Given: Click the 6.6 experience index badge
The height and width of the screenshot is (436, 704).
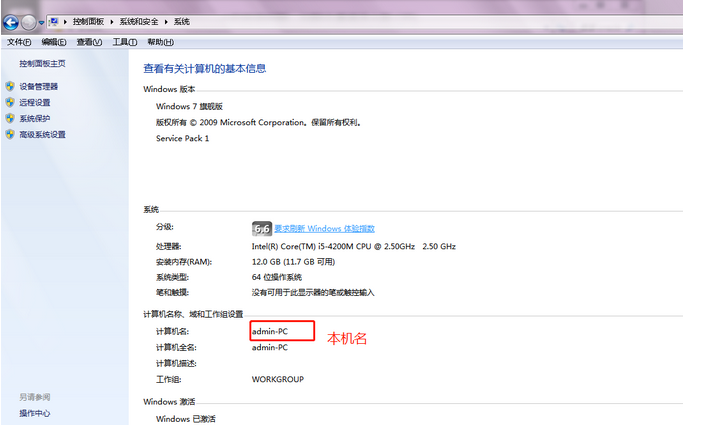Looking at the screenshot, I should (262, 229).
